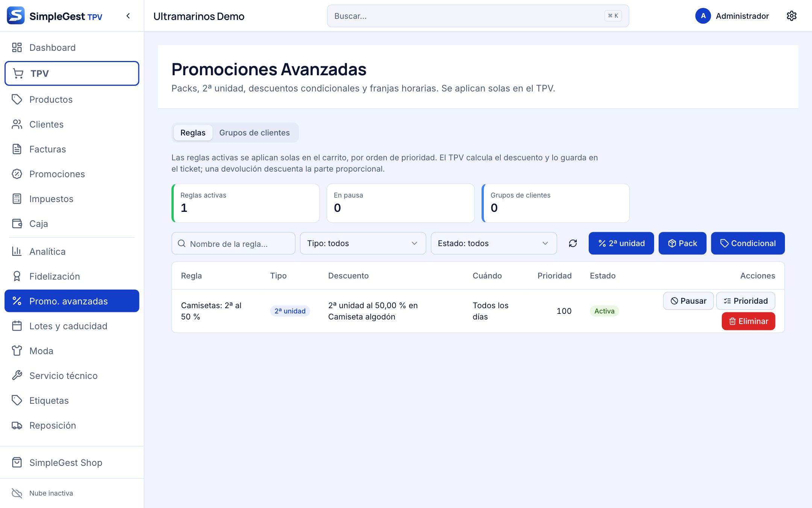812x508 pixels.
Task: Collapse the sidebar with the chevron
Action: [128, 16]
